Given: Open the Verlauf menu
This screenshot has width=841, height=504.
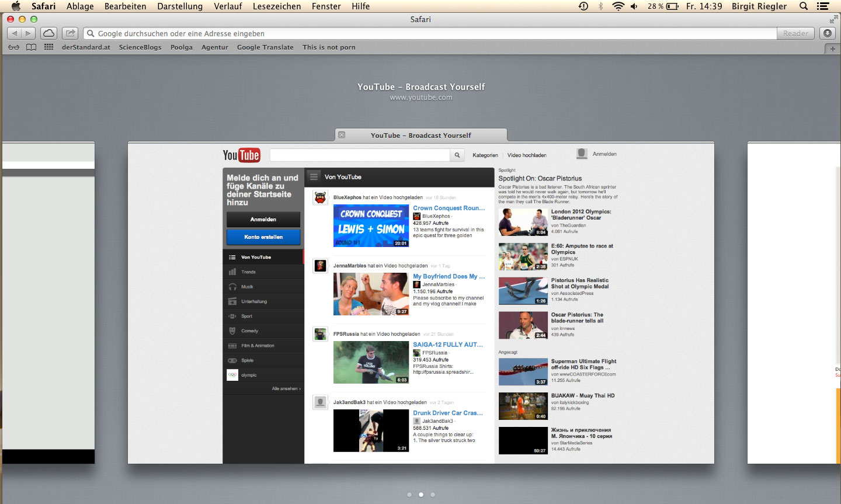Looking at the screenshot, I should point(228,6).
